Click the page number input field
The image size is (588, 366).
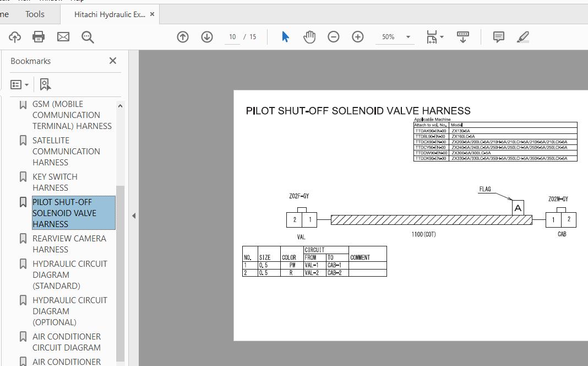pos(232,37)
